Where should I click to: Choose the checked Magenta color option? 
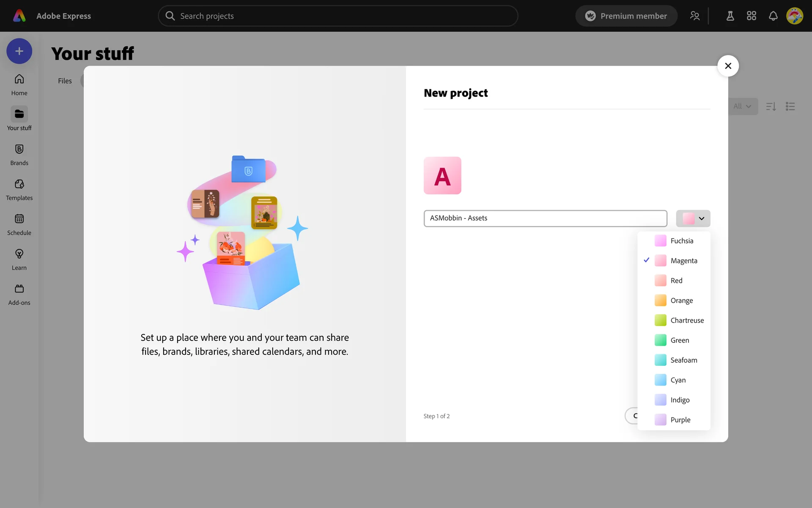point(683,261)
